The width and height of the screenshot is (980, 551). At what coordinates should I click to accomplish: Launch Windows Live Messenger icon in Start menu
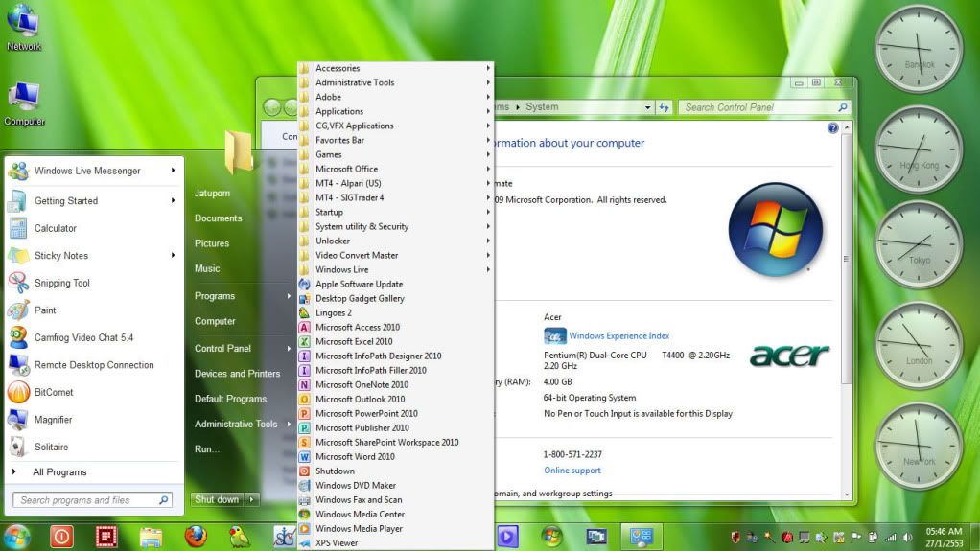pyautogui.click(x=19, y=171)
